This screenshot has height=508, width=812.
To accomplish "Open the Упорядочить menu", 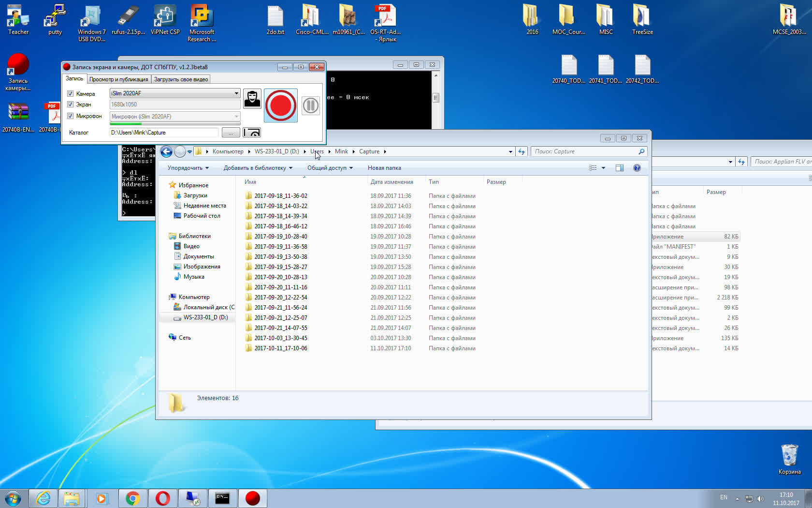I will (188, 168).
